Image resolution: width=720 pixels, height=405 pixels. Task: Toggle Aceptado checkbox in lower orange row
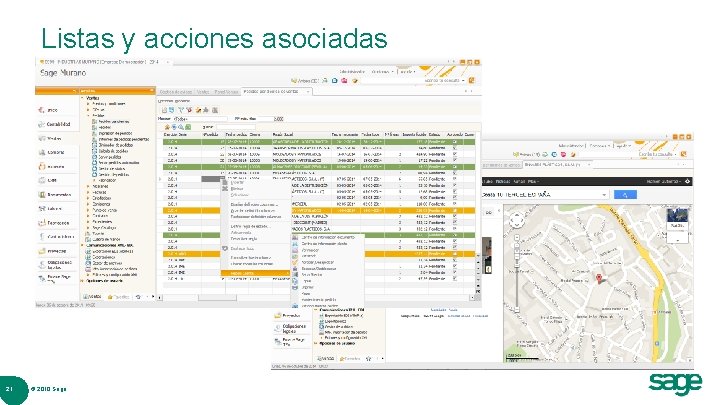pyautogui.click(x=455, y=253)
